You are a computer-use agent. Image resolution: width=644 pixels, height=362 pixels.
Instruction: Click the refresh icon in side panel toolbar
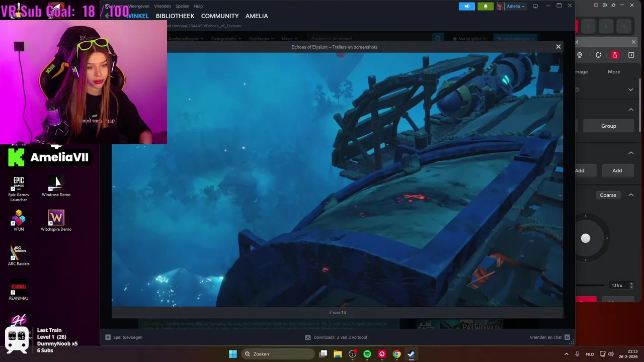[x=598, y=55]
